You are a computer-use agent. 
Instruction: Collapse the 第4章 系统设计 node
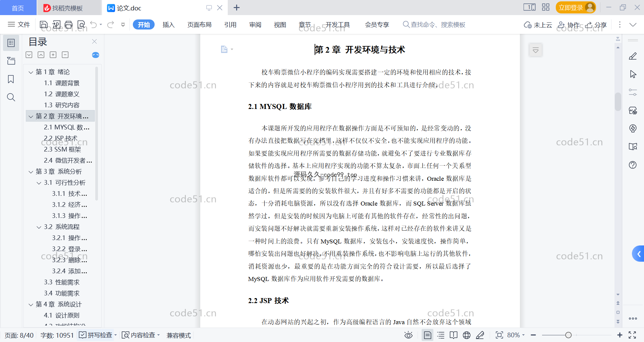tap(31, 304)
